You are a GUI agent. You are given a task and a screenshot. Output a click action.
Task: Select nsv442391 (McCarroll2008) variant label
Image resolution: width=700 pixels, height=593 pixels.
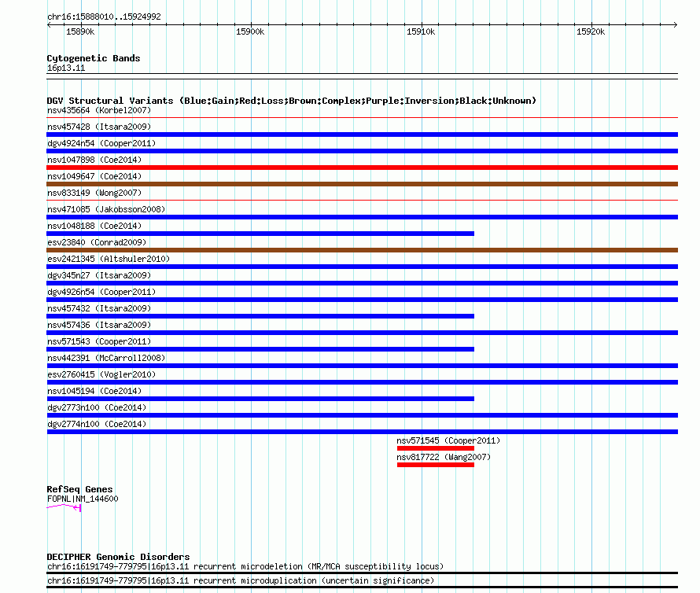point(106,358)
